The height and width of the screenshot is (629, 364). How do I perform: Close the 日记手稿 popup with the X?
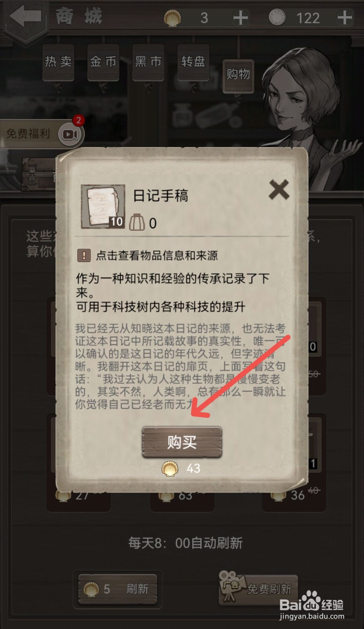[x=279, y=190]
